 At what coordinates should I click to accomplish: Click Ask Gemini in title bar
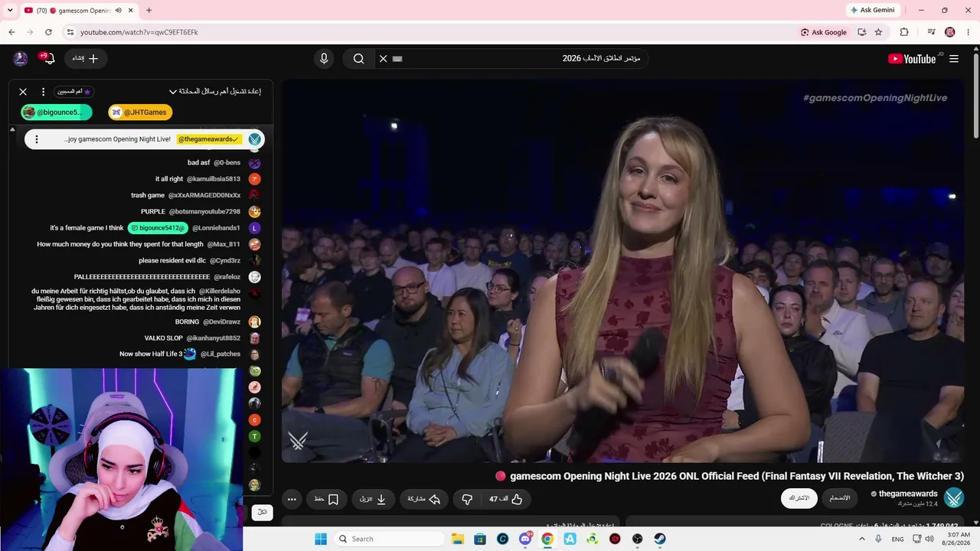pos(872,10)
